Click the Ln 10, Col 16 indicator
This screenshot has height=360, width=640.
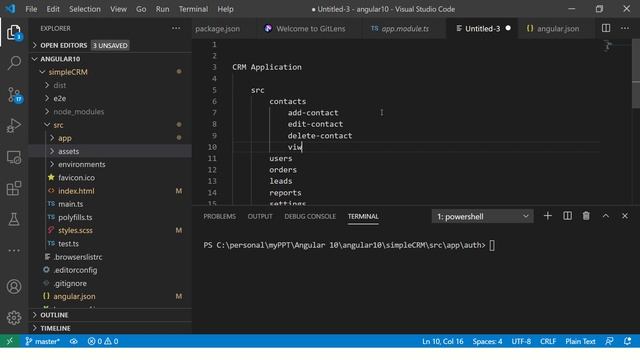442,341
